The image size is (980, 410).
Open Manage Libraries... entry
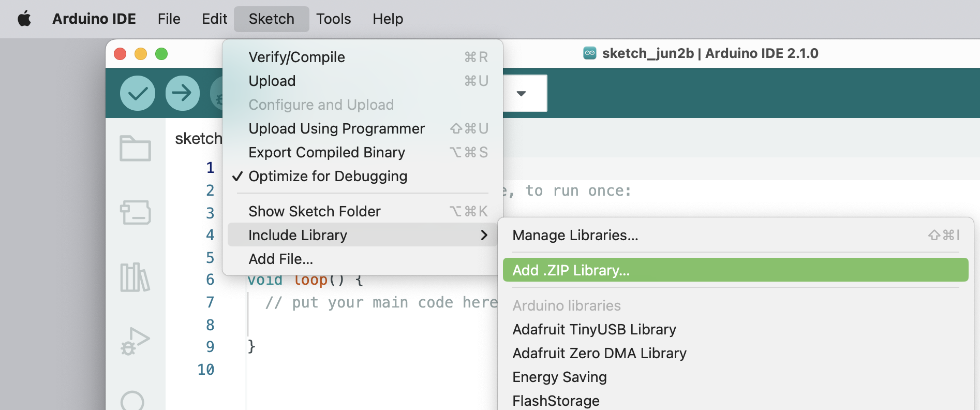click(735, 235)
